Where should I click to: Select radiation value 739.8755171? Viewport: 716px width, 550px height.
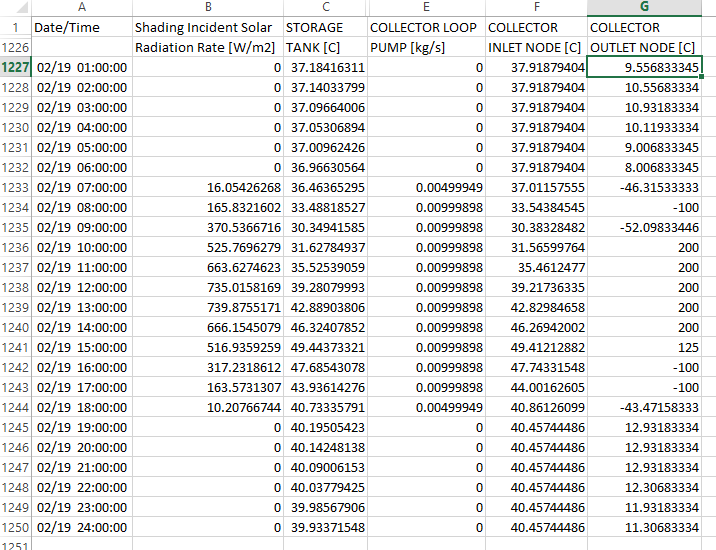click(x=208, y=307)
